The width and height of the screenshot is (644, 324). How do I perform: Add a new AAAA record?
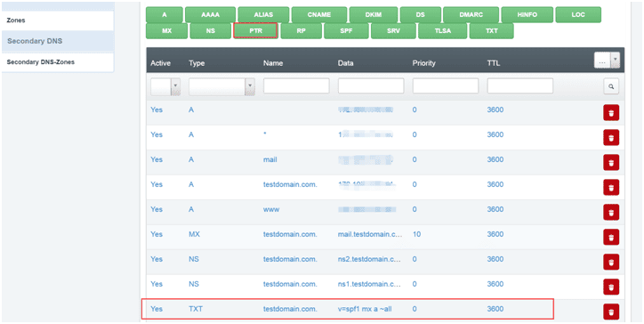click(x=210, y=15)
